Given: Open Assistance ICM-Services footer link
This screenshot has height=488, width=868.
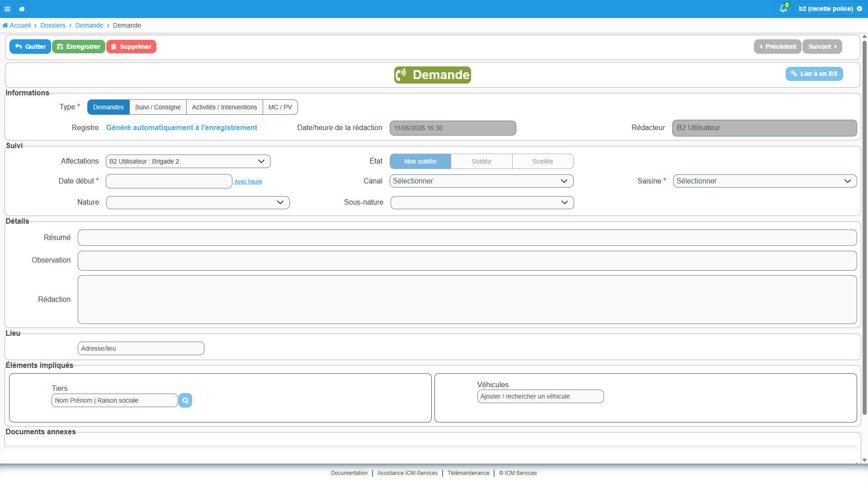Looking at the screenshot, I should click(408, 473).
